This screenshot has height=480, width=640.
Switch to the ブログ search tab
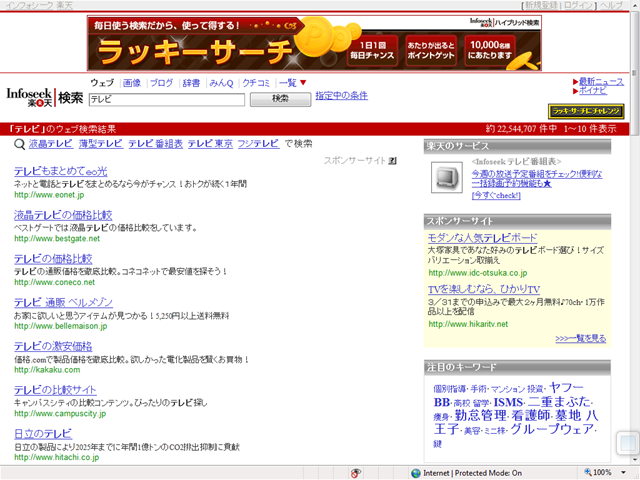(x=162, y=83)
